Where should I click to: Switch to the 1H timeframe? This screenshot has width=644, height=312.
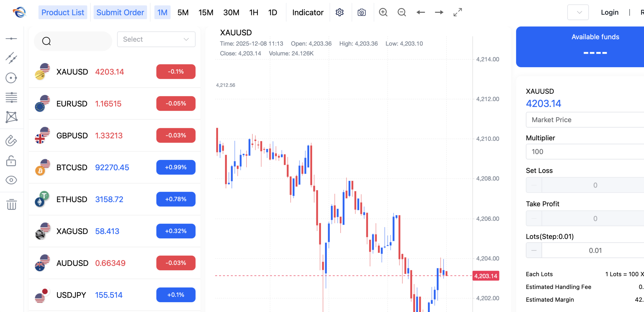253,12
